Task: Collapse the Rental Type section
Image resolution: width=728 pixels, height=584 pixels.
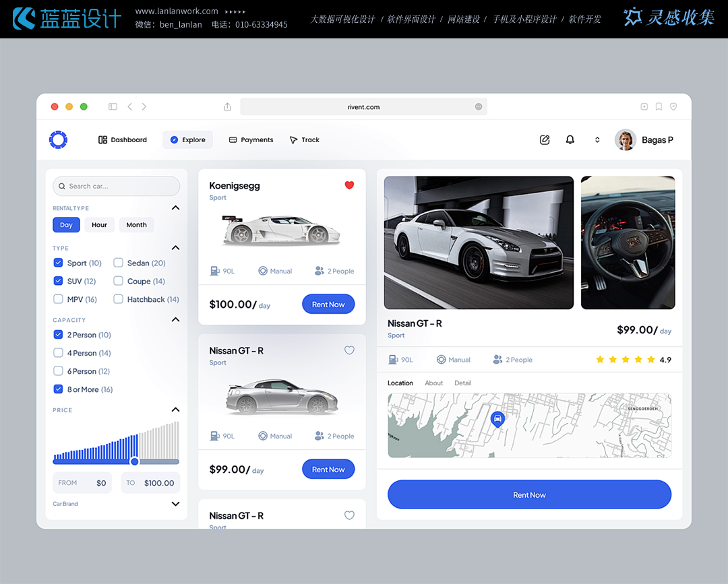Action: 175,208
